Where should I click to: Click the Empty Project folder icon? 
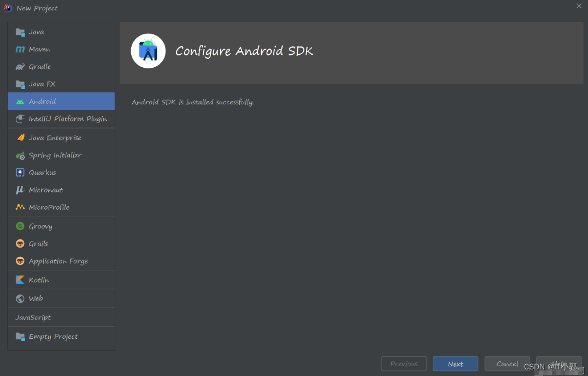pyautogui.click(x=20, y=337)
